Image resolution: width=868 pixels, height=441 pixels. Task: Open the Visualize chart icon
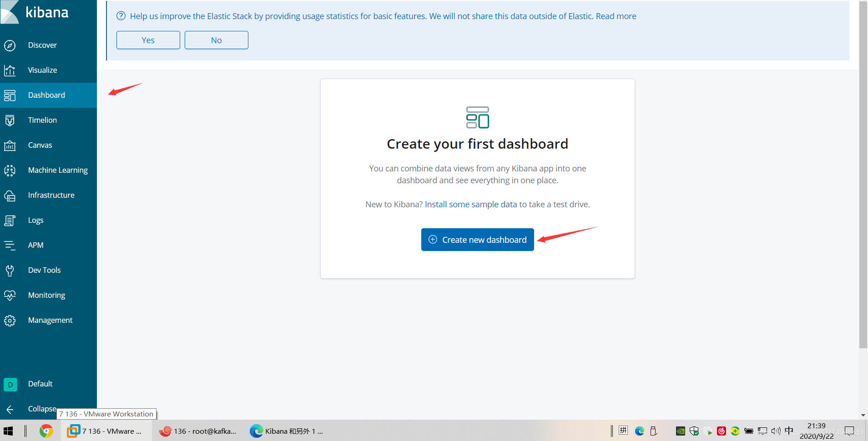click(x=10, y=70)
